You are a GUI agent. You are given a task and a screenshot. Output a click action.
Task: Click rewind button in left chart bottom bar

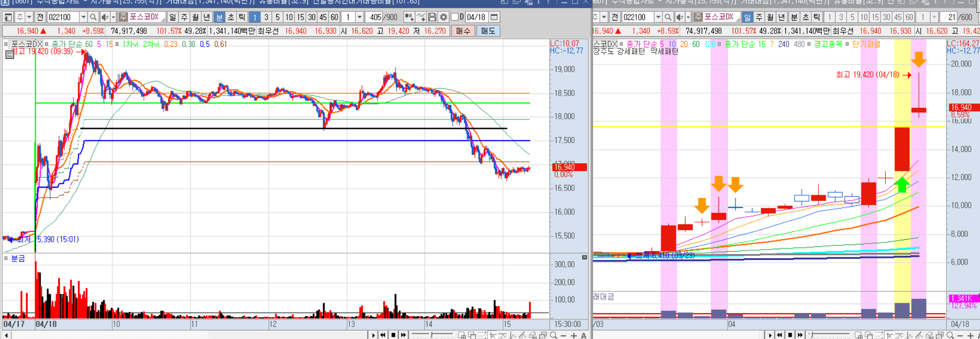[383, 335]
